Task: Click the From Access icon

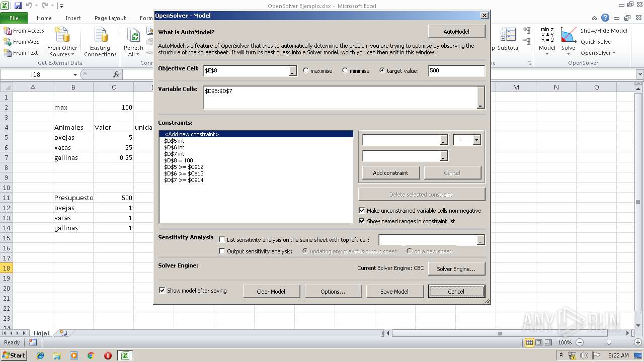Action: coord(8,31)
